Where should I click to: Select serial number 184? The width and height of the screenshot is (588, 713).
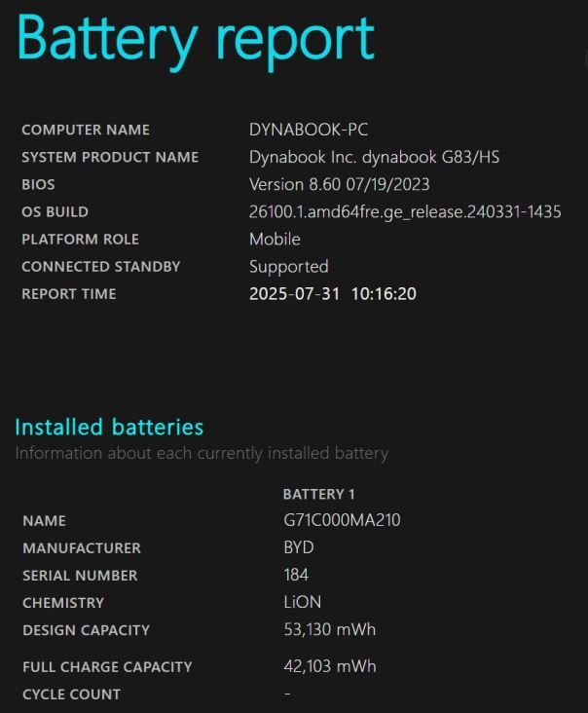pos(296,575)
